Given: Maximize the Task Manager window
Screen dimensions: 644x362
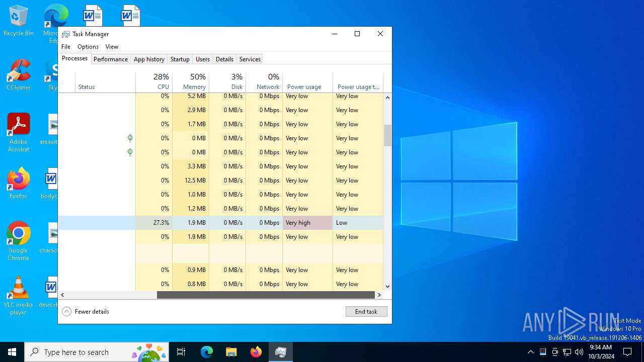Looking at the screenshot, I should pyautogui.click(x=357, y=34).
